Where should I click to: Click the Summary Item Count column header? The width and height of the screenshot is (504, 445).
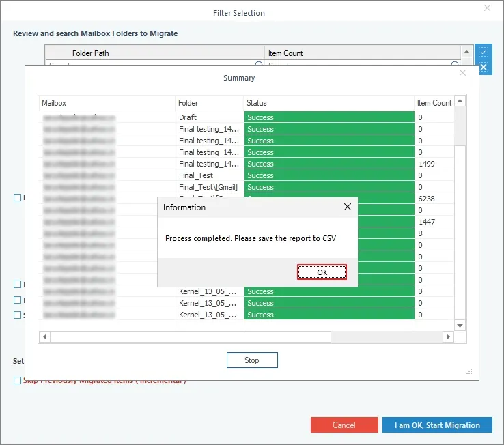click(434, 103)
